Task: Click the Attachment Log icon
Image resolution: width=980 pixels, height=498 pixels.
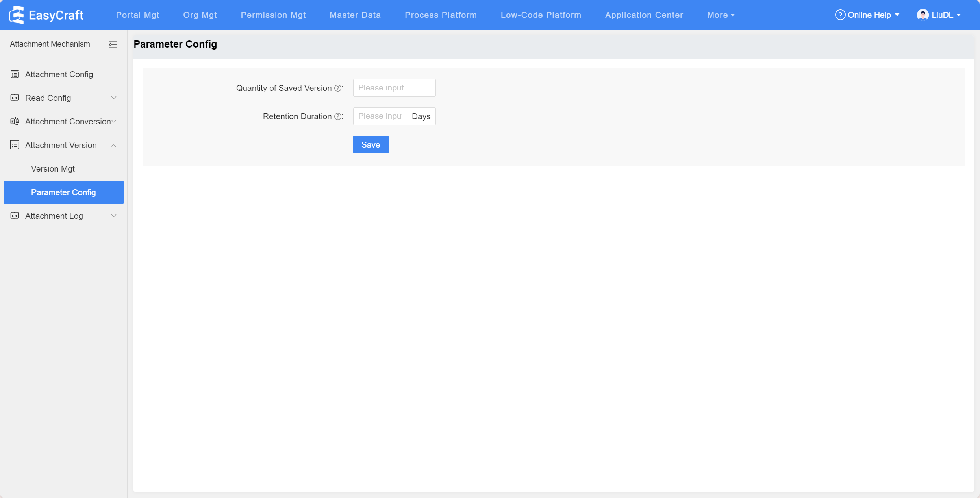Action: (15, 216)
